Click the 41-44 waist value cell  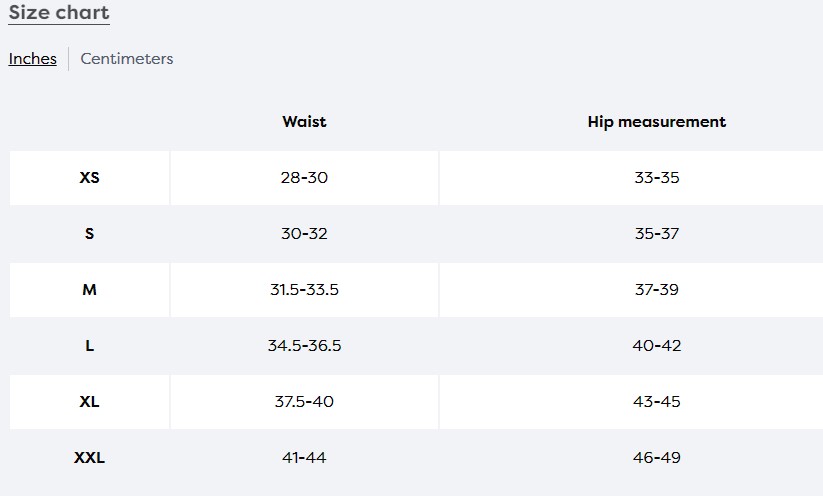[x=304, y=458]
